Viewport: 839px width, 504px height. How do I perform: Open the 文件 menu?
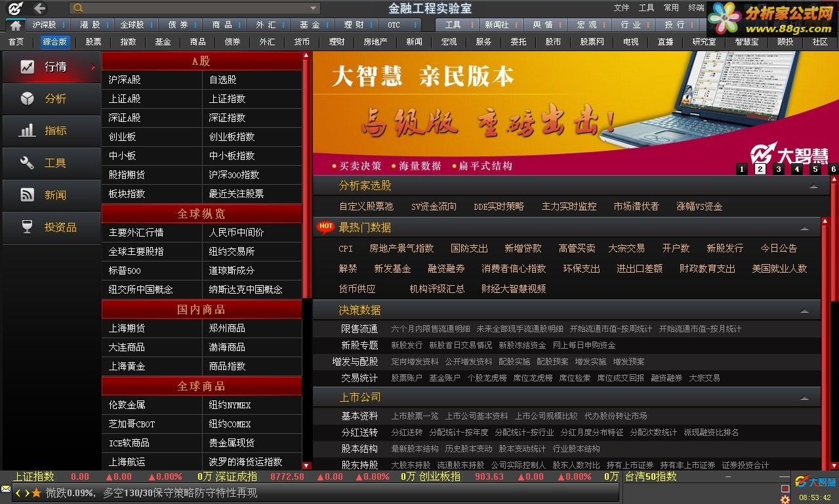(621, 8)
